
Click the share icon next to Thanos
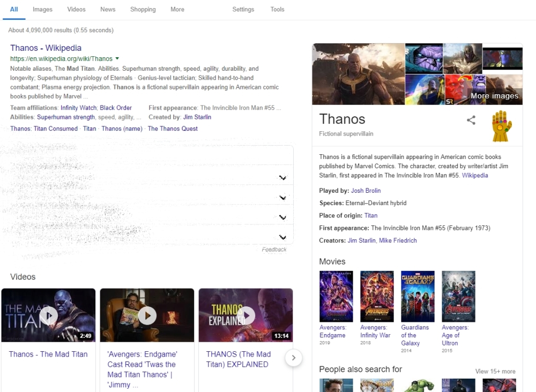(x=471, y=120)
